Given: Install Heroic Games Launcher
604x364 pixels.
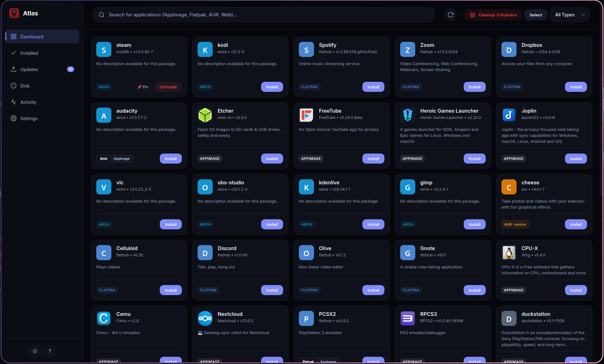Looking at the screenshot, I should 475,159.
